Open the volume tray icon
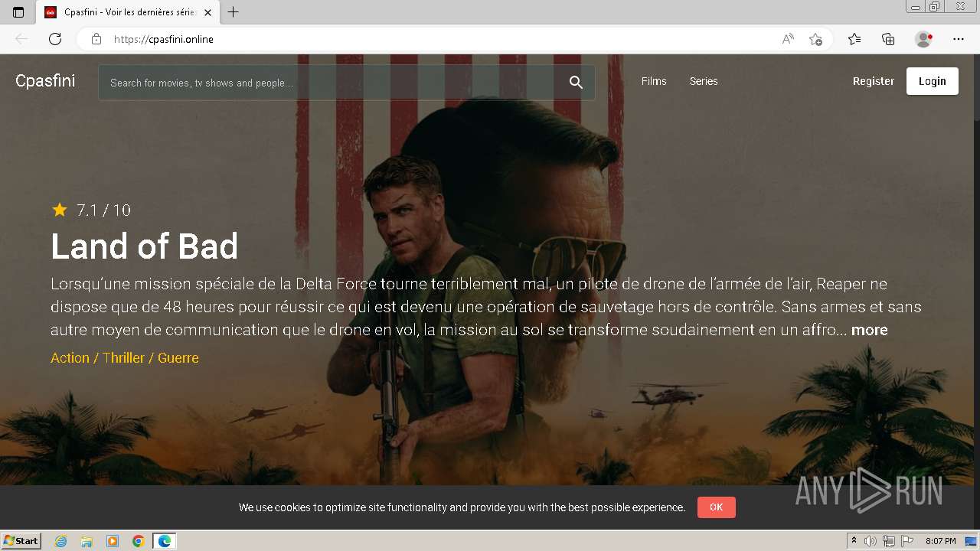The image size is (980, 551). (871, 541)
